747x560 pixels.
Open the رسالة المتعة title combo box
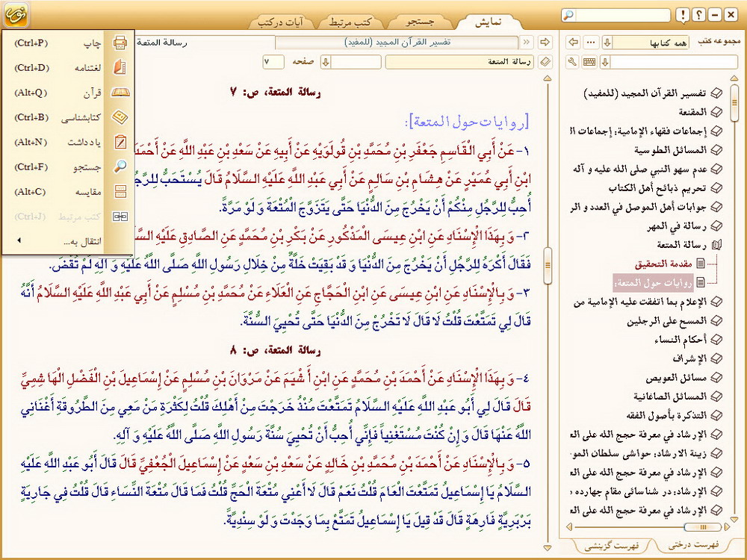pyautogui.click(x=459, y=62)
